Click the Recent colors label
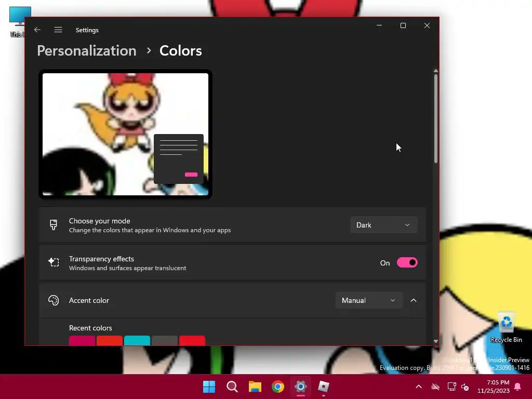532x399 pixels. pyautogui.click(x=90, y=328)
